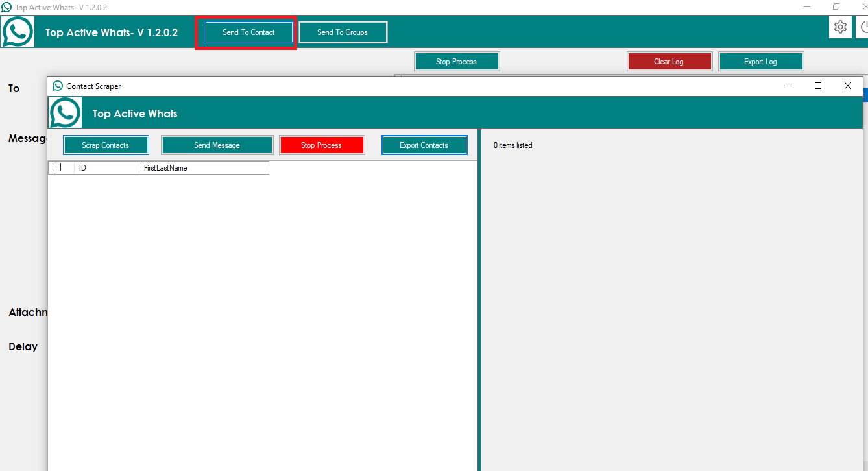The image size is (868, 471).
Task: Click the 'To' label in main window
Action: (x=14, y=88)
